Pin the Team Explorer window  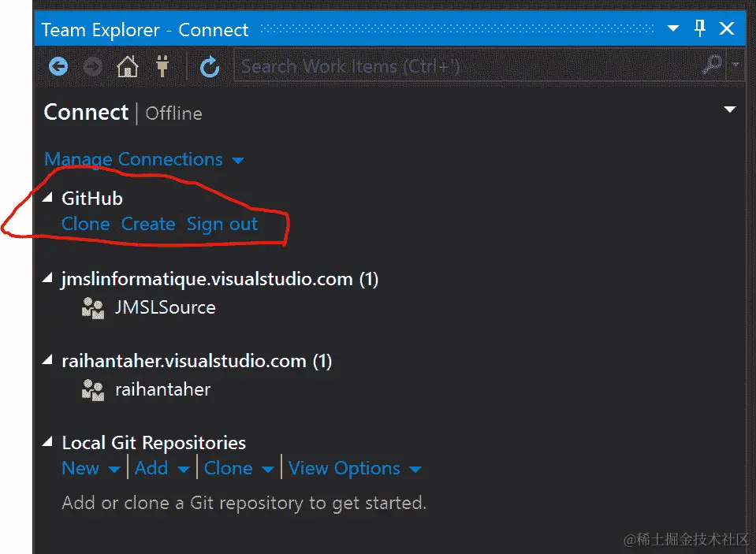point(700,28)
